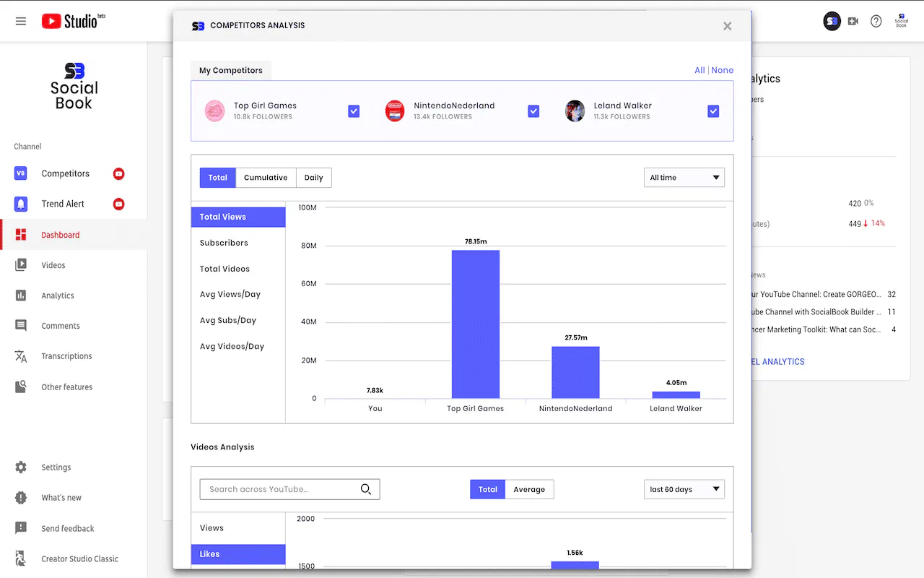
Task: Open the hamburger menu next to Studio logo
Action: 20,20
